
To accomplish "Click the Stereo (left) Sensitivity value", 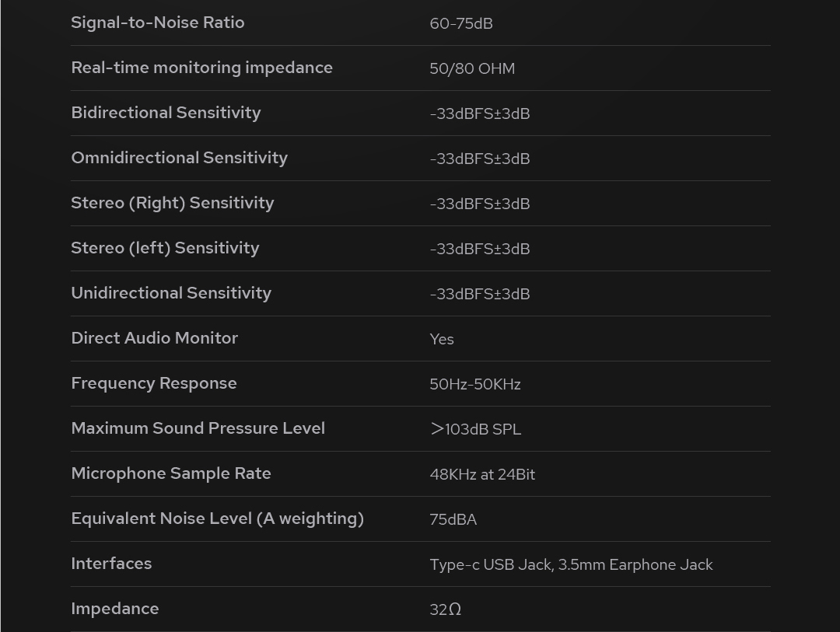I will tap(479, 249).
